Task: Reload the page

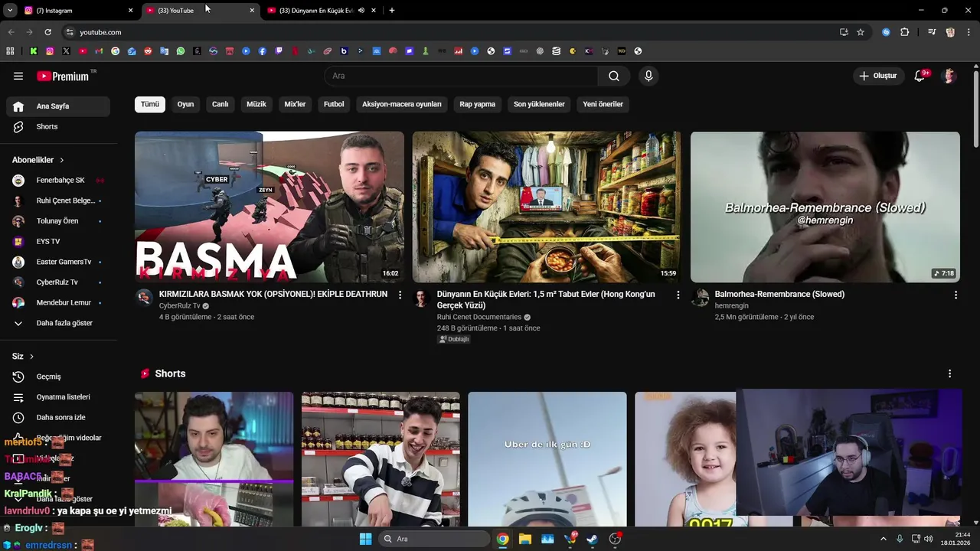Action: click(x=47, y=32)
